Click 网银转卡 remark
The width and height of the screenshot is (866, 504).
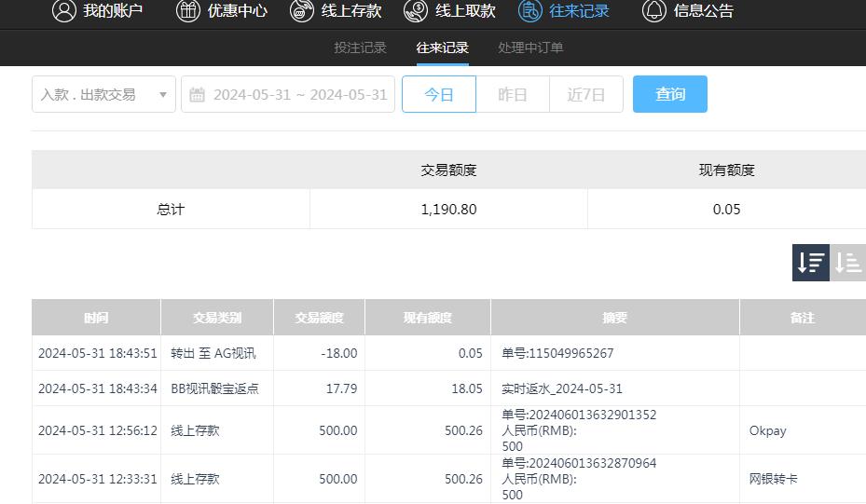pyautogui.click(x=773, y=479)
